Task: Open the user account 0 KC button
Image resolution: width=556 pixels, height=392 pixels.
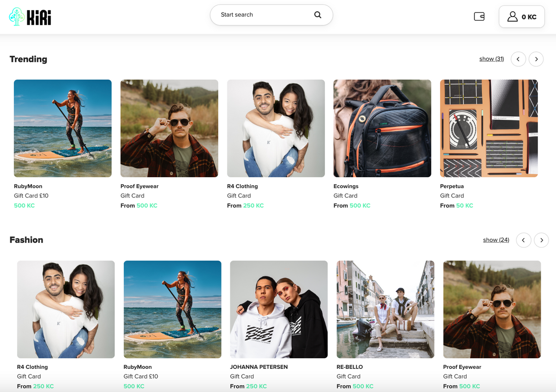Action: pyautogui.click(x=522, y=17)
